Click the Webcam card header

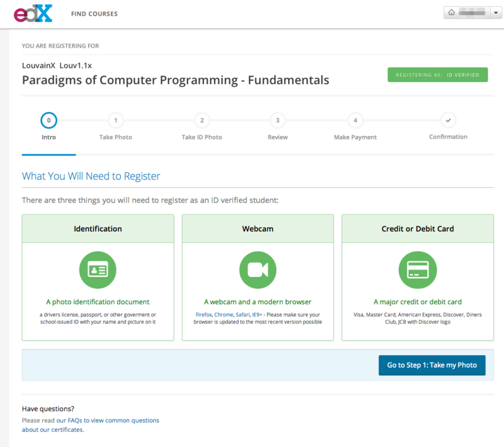(x=258, y=229)
